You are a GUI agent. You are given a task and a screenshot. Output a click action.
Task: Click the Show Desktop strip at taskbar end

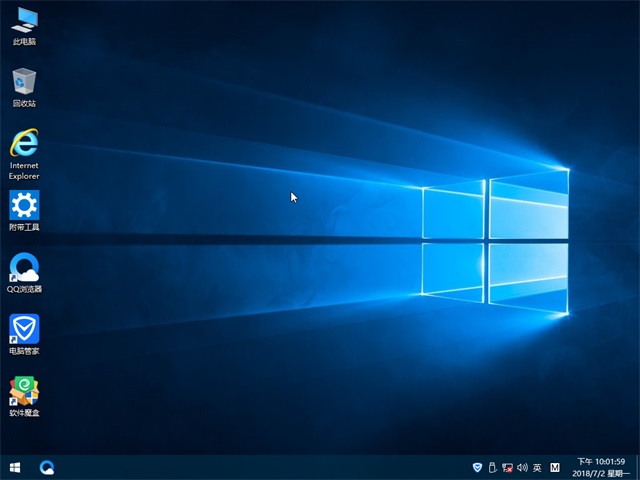[637, 467]
